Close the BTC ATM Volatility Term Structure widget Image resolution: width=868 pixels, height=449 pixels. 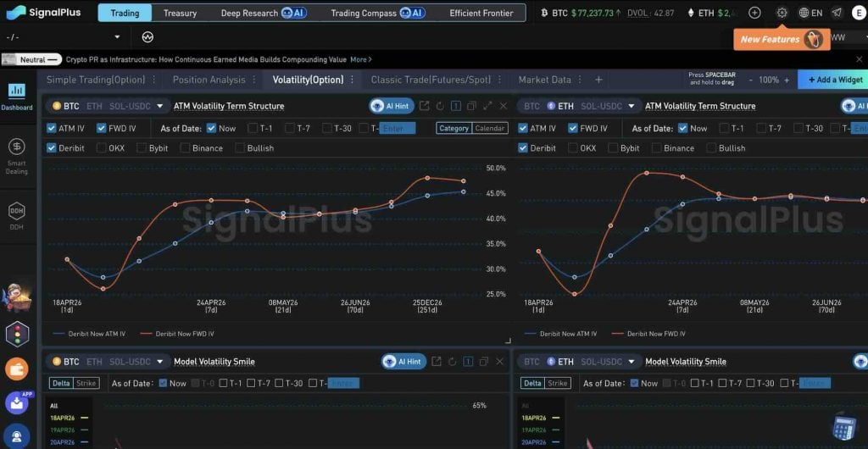(x=504, y=106)
